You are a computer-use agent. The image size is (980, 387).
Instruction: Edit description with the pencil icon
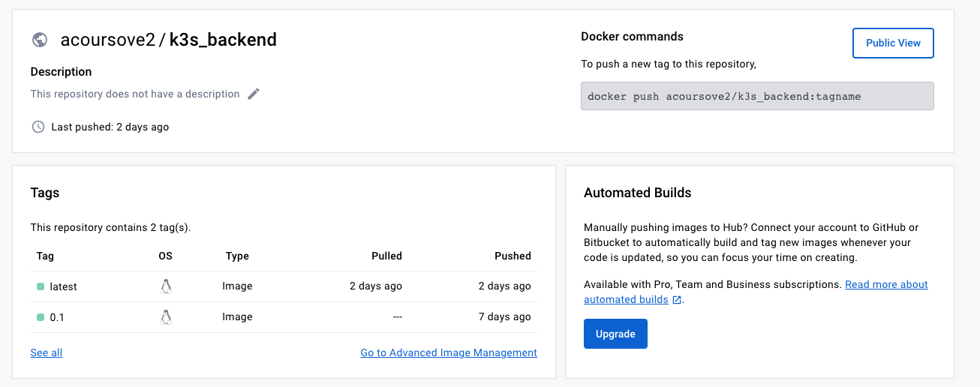coord(254,94)
